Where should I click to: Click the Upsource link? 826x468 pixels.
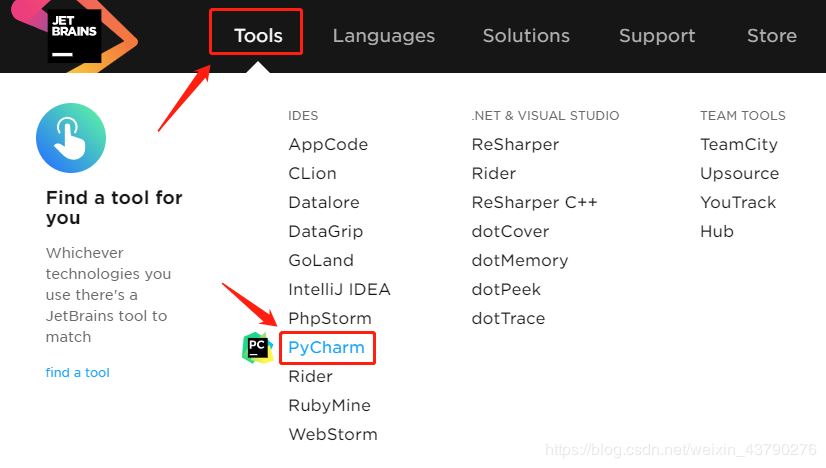pos(739,174)
